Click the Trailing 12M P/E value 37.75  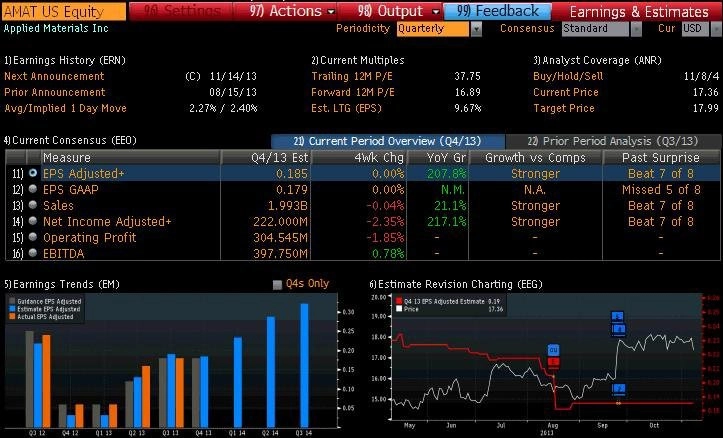[468, 76]
